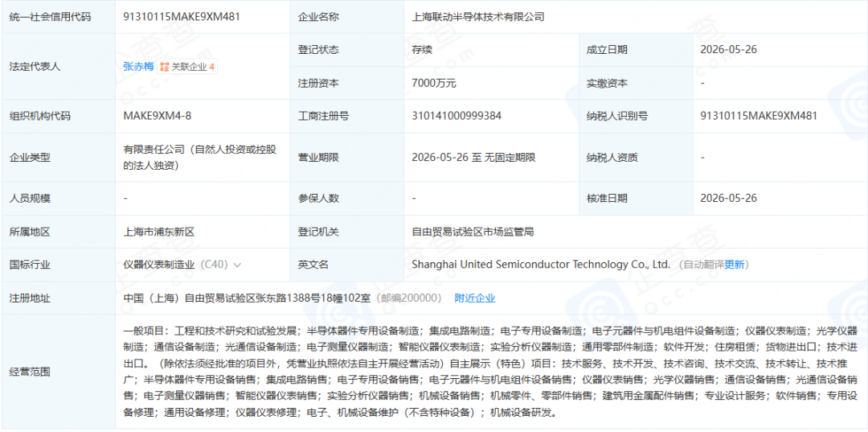Click the 统一社会信用代码 label cell
Image resolution: width=868 pixels, height=432 pixels.
point(58,17)
